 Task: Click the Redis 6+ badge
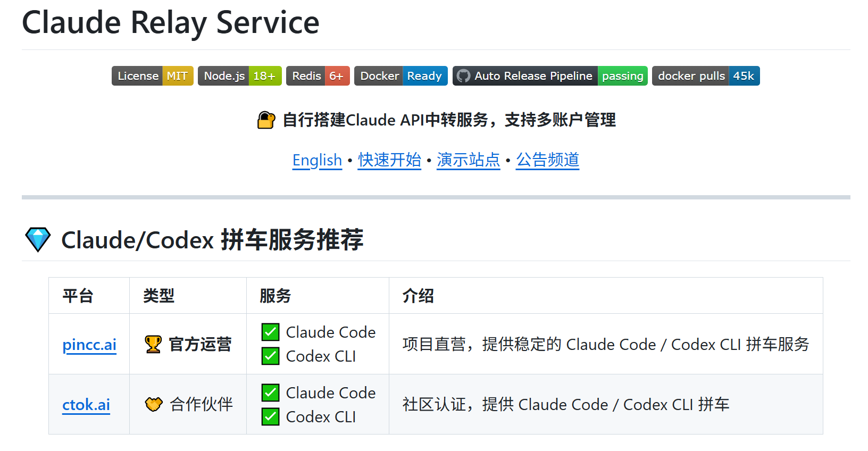click(x=318, y=76)
